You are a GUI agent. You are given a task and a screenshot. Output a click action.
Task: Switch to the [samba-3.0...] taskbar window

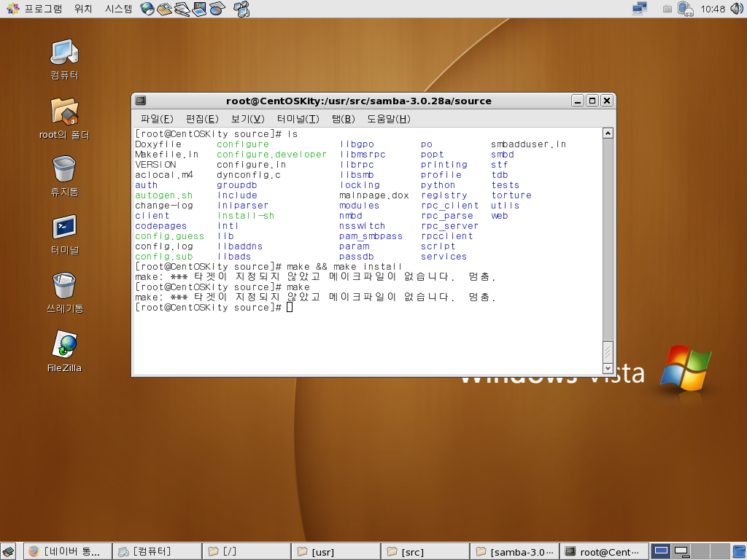[515, 551]
